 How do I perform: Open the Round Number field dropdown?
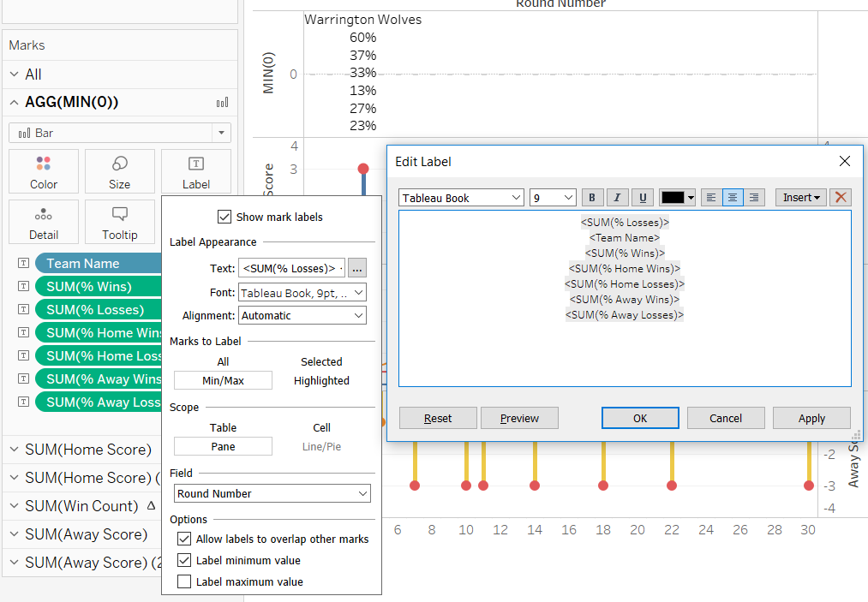tap(272, 493)
